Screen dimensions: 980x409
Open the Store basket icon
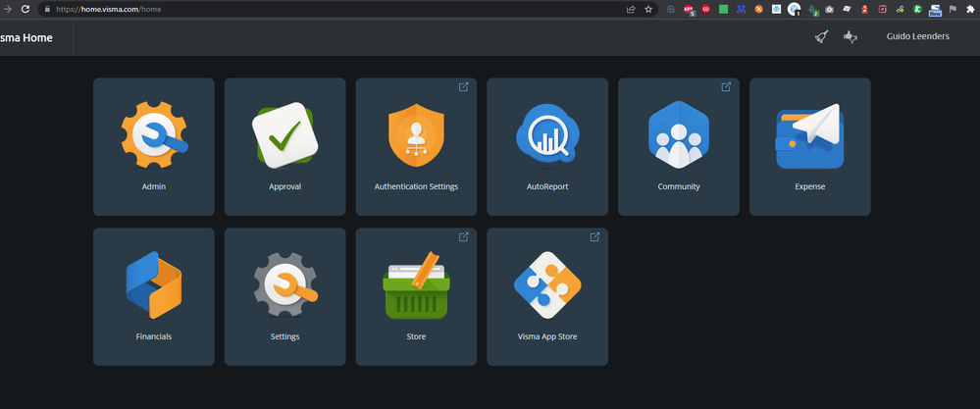[416, 285]
